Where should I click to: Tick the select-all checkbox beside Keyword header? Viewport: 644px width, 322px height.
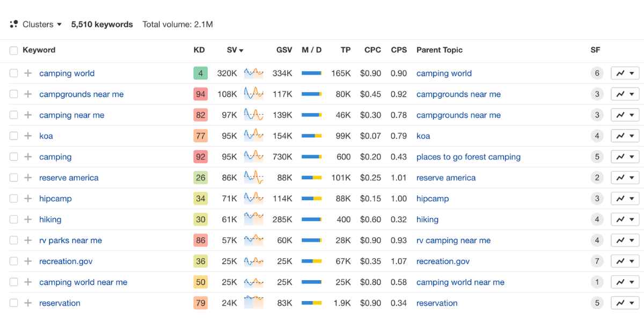[x=13, y=50]
